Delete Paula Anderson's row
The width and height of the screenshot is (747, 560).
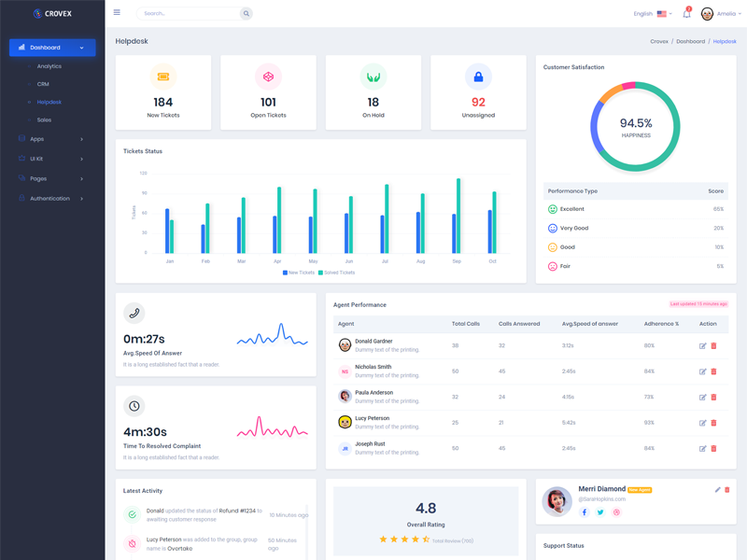pyautogui.click(x=713, y=398)
